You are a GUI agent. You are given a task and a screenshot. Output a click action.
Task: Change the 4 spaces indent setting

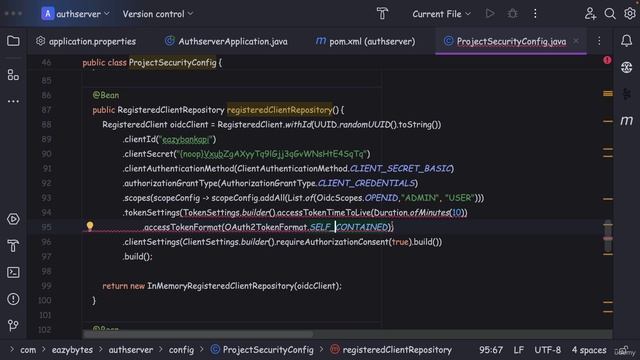(589, 350)
